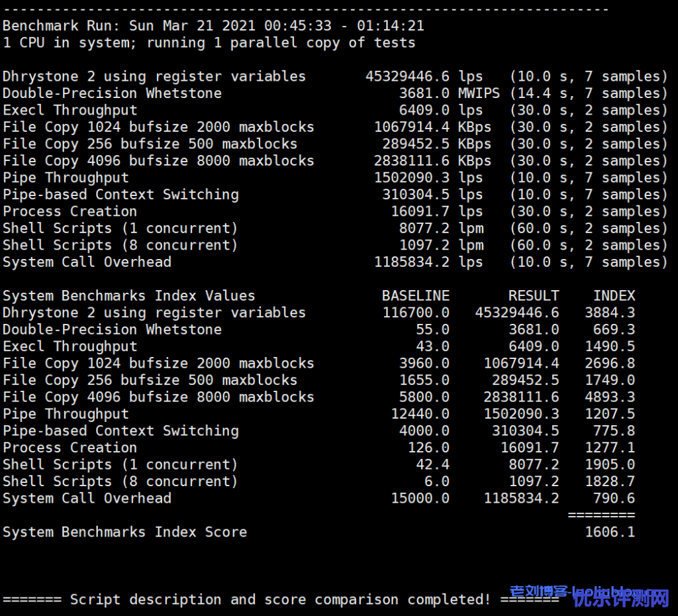Select baseline value 42.4 for Shell Scripts
This screenshot has height=616, width=678.
[x=433, y=464]
